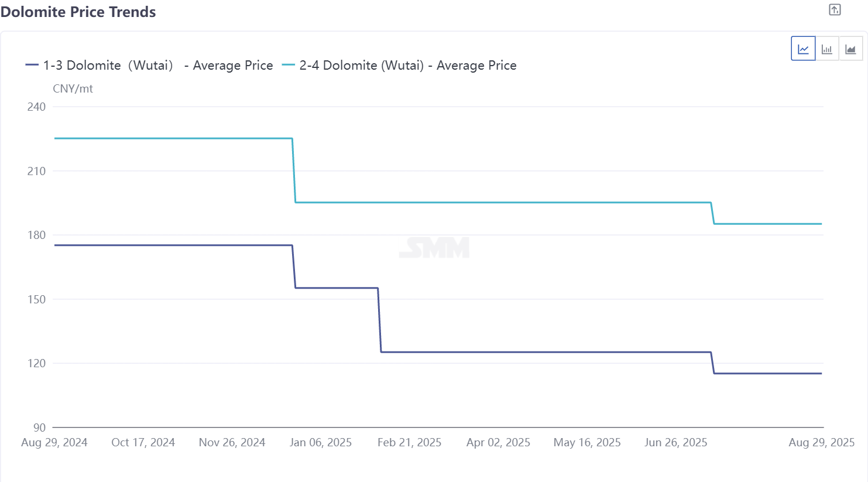Viewport: 868px width, 482px height.
Task: Click the Oct 17, 2024 axis label
Action: point(143,443)
